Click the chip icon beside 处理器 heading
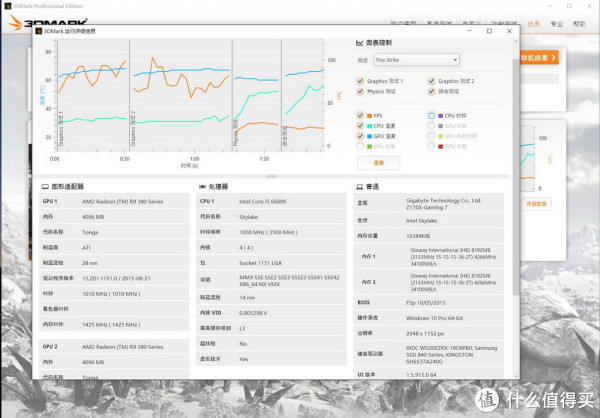Image resolution: width=600 pixels, height=418 pixels. (202, 186)
